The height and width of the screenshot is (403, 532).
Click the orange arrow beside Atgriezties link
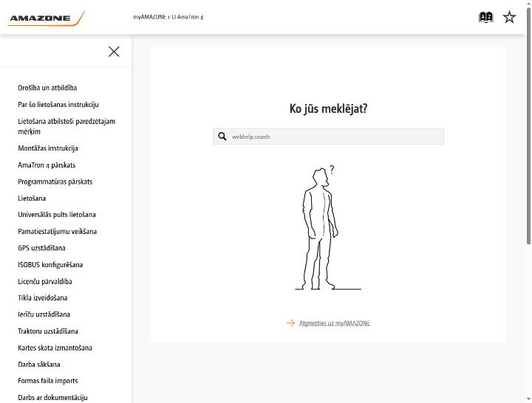point(290,323)
